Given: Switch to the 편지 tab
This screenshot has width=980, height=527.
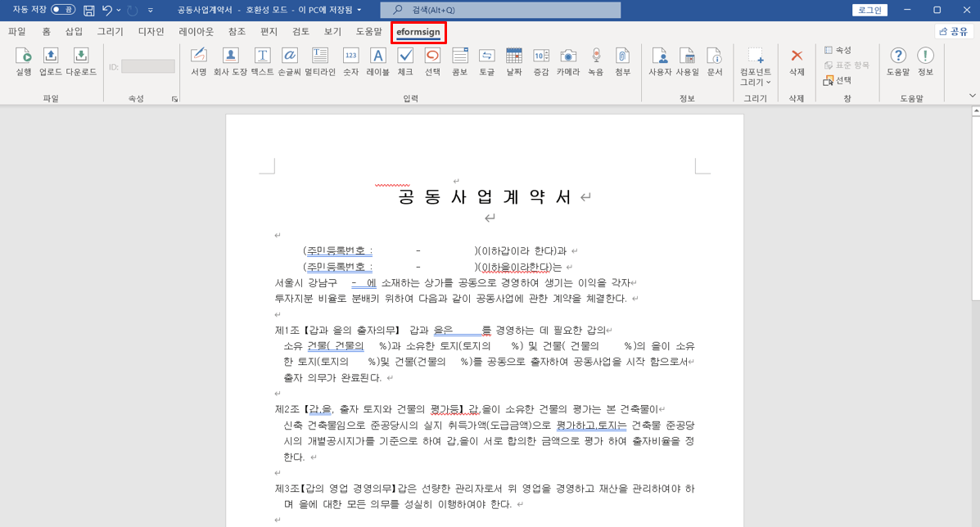Looking at the screenshot, I should tap(269, 32).
